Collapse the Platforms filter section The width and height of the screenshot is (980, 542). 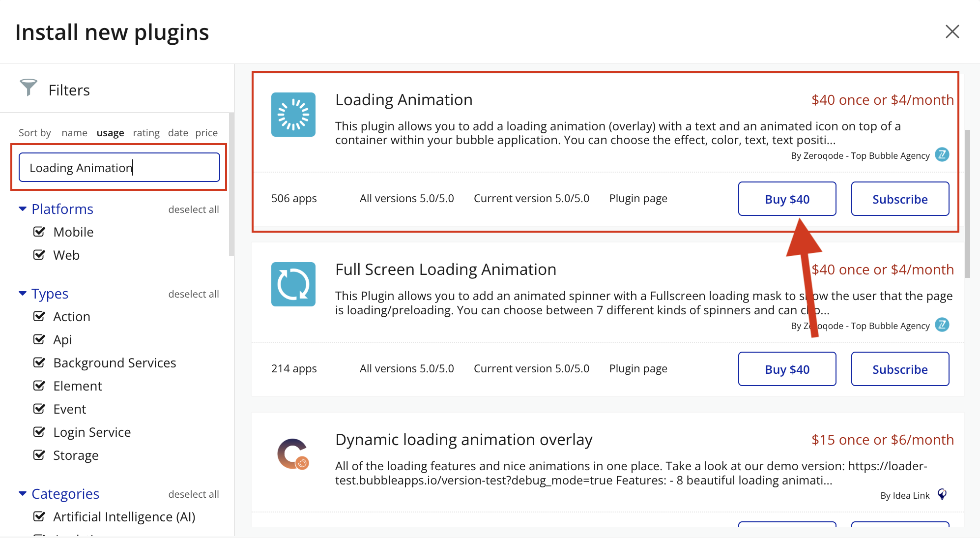click(23, 209)
